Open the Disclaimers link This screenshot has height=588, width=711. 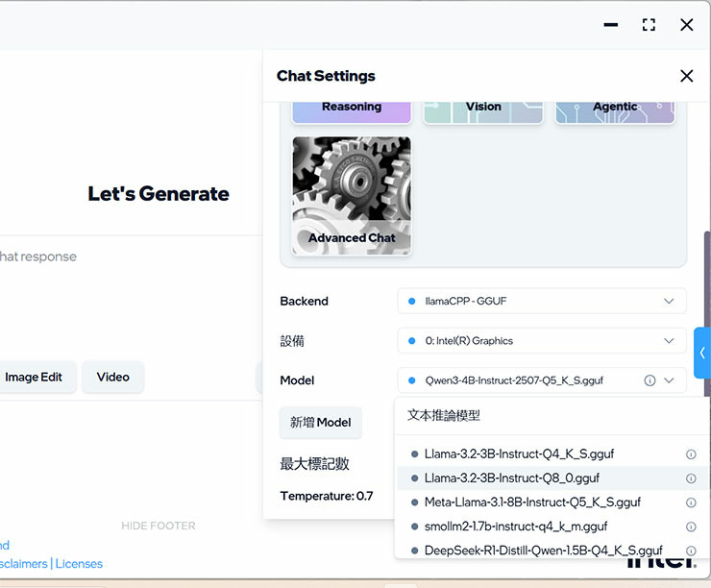point(24,564)
